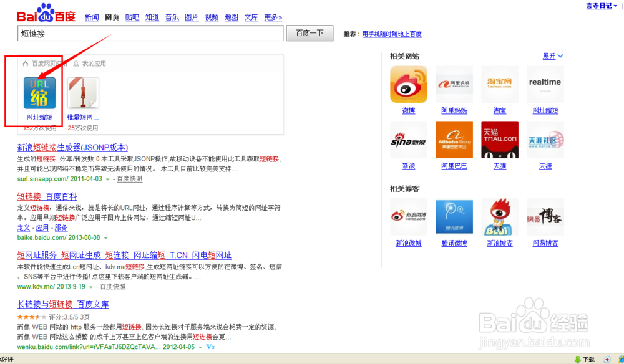Jump to 应用 section link
This screenshot has width=624, height=364.
pyautogui.click(x=42, y=228)
